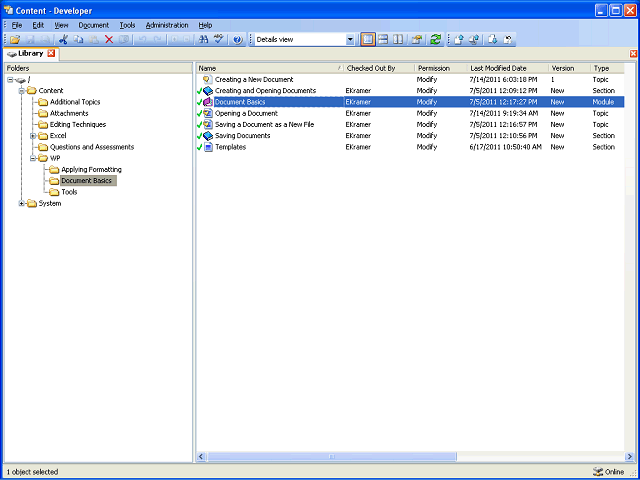Select the Questions and Assessments folder
This screenshot has height=480, width=640.
(92, 147)
